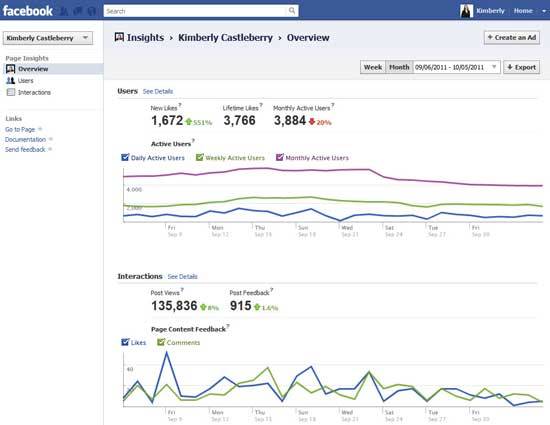
Task: Click inside the Search field
Action: (x=195, y=11)
